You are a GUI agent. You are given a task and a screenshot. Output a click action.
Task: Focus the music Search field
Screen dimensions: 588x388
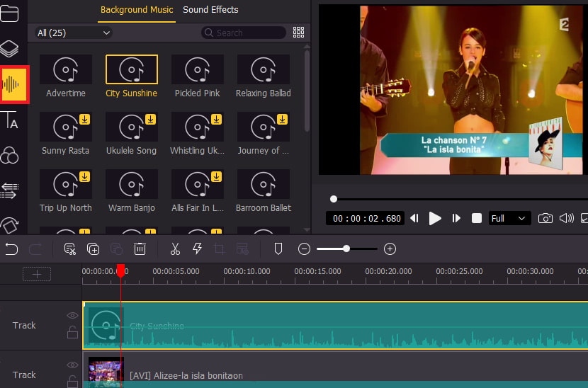click(x=244, y=33)
